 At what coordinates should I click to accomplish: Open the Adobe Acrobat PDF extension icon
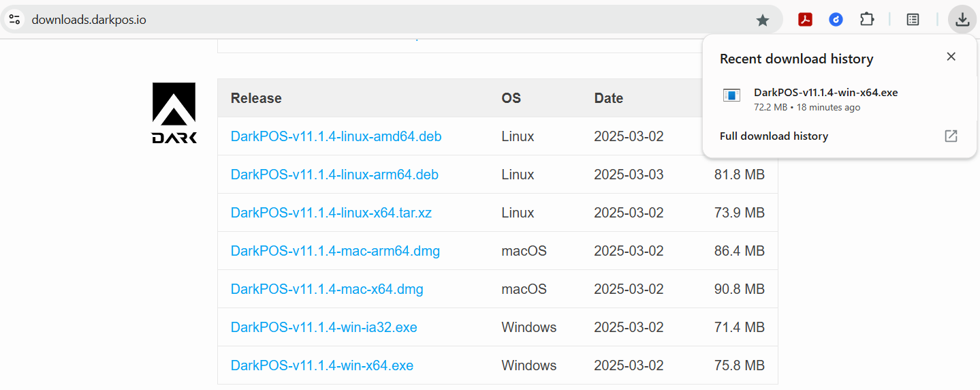point(806,20)
